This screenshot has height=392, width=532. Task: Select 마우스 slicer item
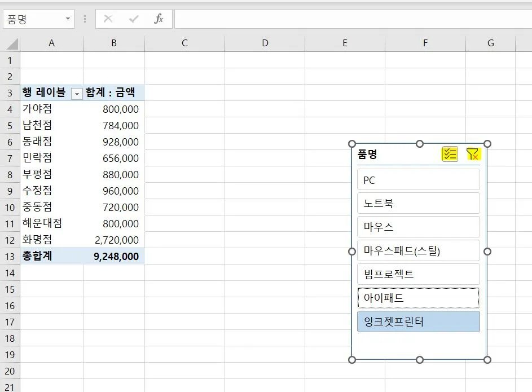[419, 227]
